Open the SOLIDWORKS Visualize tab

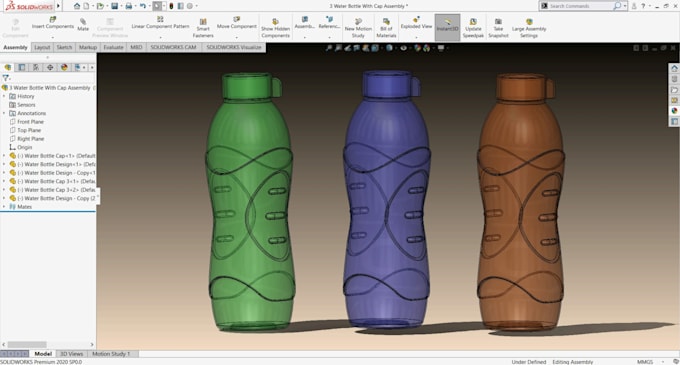click(x=233, y=47)
